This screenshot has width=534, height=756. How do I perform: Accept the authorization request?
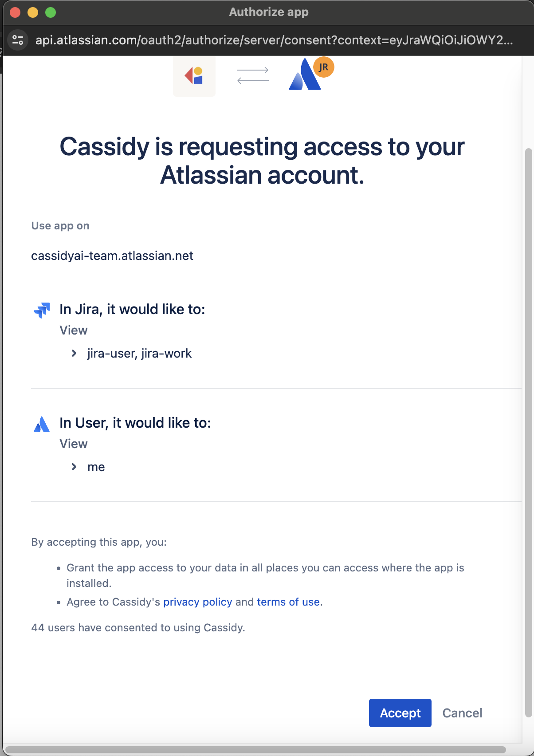click(400, 713)
